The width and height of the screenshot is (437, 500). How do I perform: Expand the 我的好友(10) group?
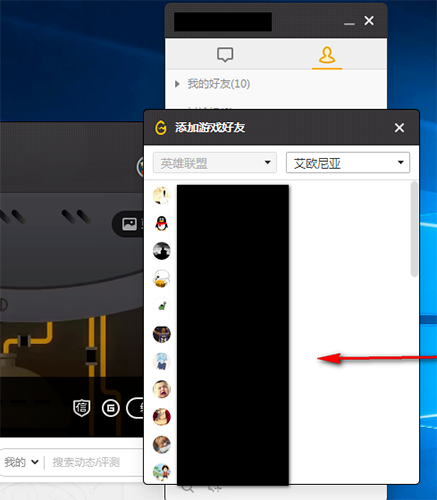pos(213,84)
